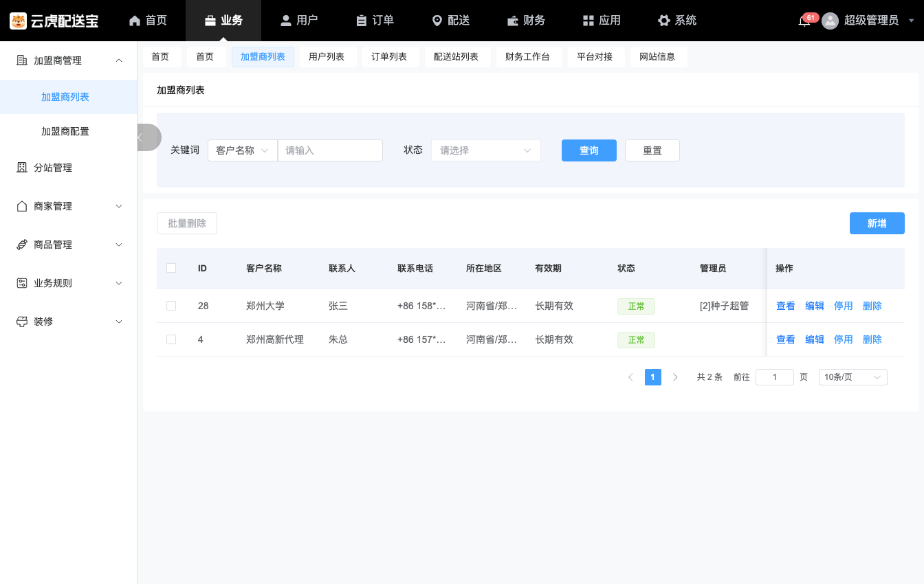Click 删除 for 郑州大学
The image size is (924, 584).
pyautogui.click(x=872, y=306)
